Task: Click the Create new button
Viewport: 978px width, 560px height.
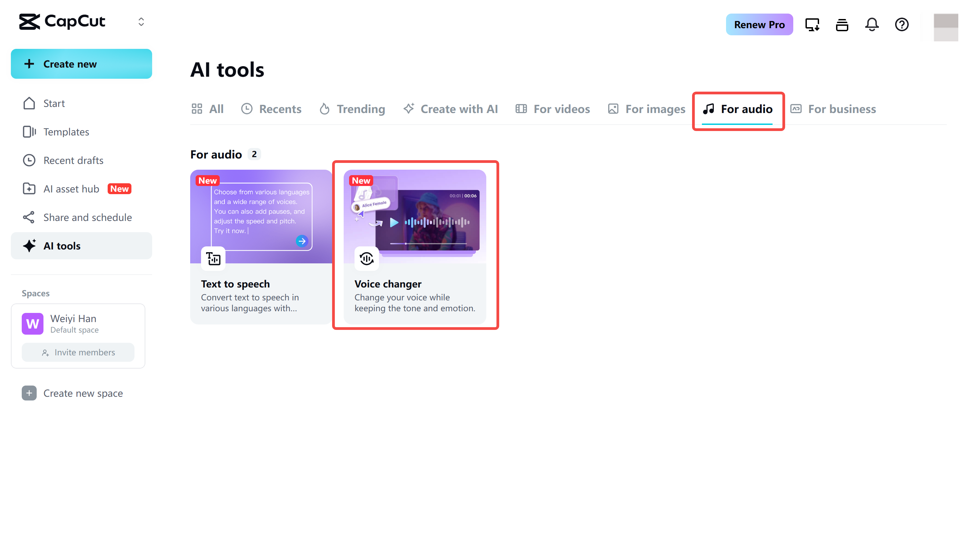Action: pyautogui.click(x=81, y=64)
